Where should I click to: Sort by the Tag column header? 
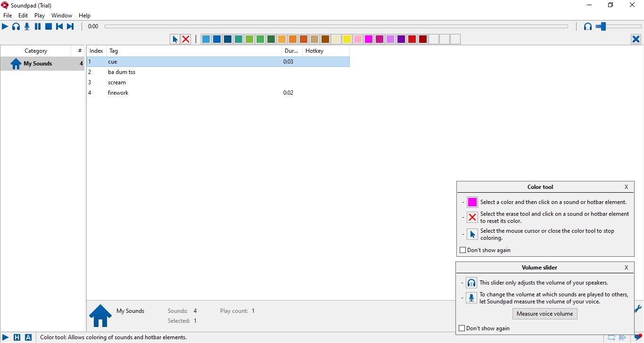[194, 51]
